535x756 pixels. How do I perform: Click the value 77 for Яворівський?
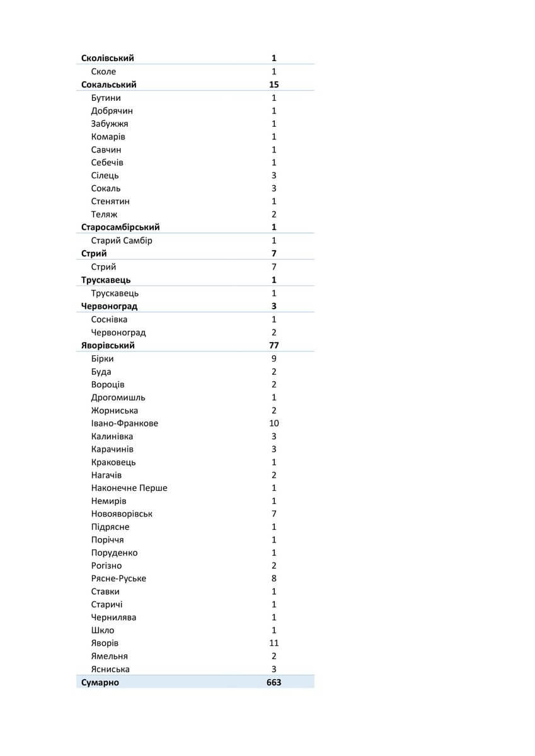coord(274,345)
